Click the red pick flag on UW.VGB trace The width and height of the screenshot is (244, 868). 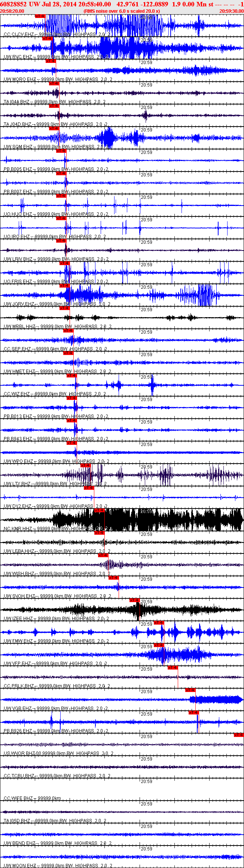click(x=190, y=690)
